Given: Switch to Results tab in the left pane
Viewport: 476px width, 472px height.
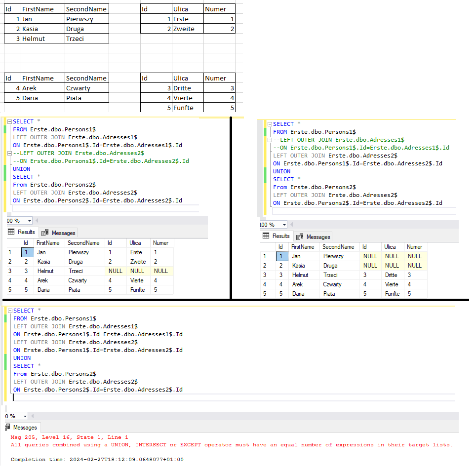Looking at the screenshot, I should point(22,232).
